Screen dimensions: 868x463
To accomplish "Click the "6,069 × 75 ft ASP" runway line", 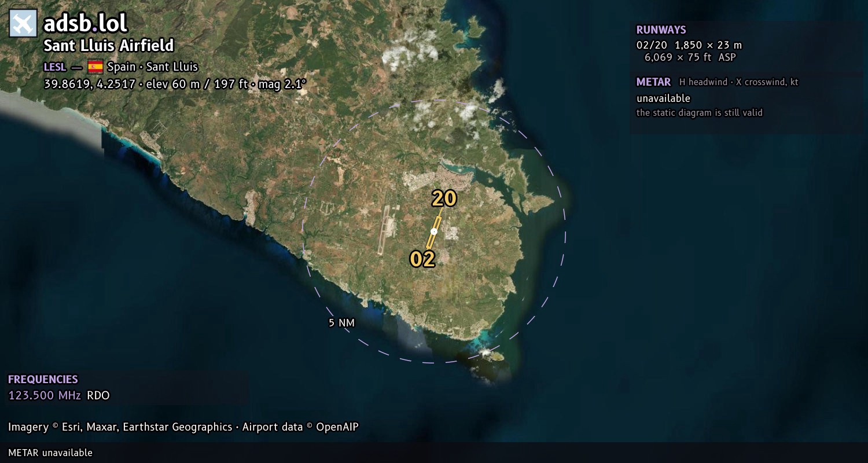I will coord(690,57).
